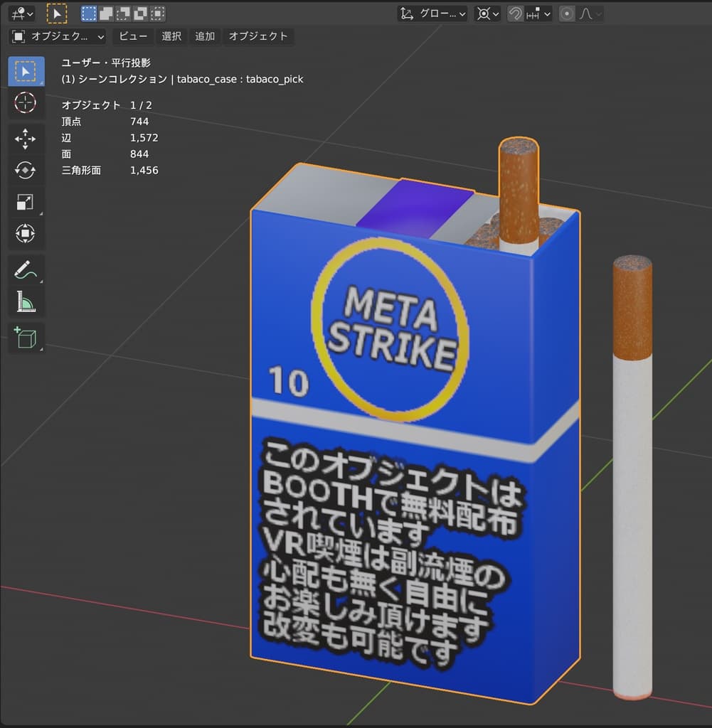The image size is (712, 728).
Task: Open the オブジェクト menu
Action: click(258, 36)
